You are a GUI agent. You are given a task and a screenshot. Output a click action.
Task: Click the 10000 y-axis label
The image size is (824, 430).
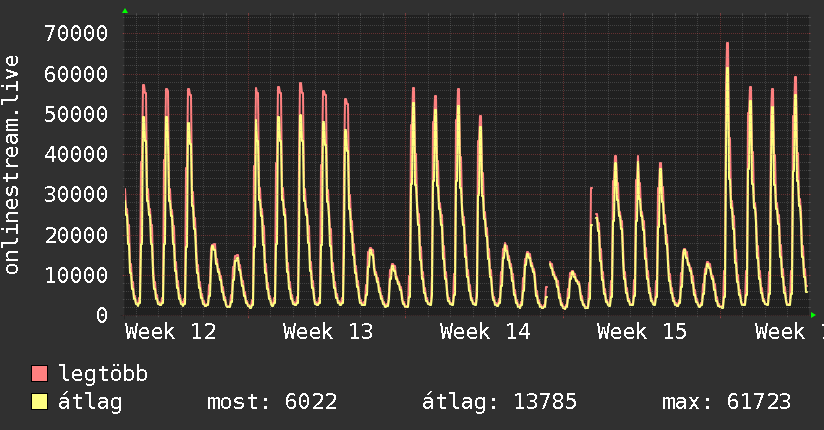pyautogui.click(x=76, y=275)
